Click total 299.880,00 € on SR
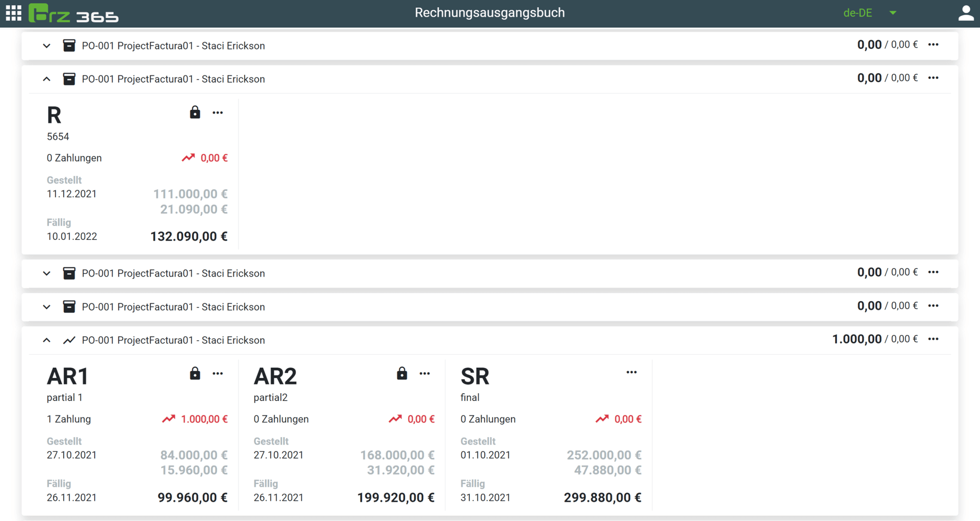The height and width of the screenshot is (521, 980). pos(602,498)
